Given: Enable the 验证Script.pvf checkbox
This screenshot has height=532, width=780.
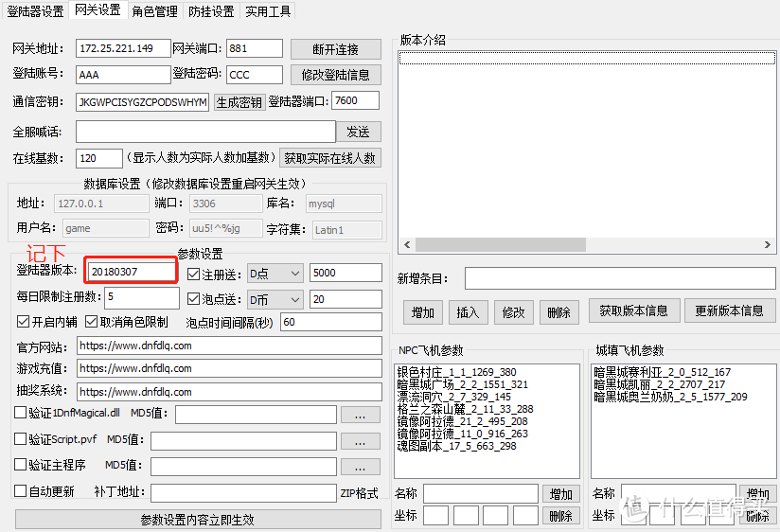Looking at the screenshot, I should [x=21, y=439].
